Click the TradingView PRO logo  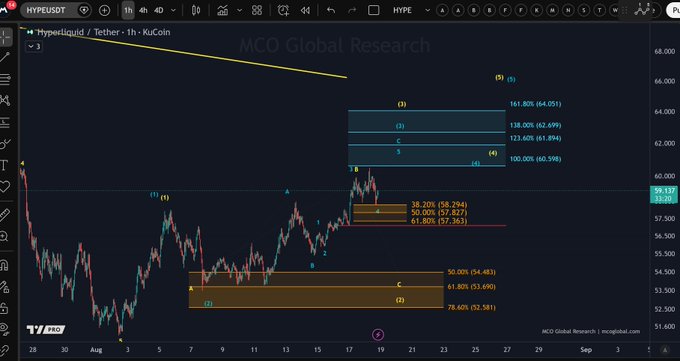(46, 330)
